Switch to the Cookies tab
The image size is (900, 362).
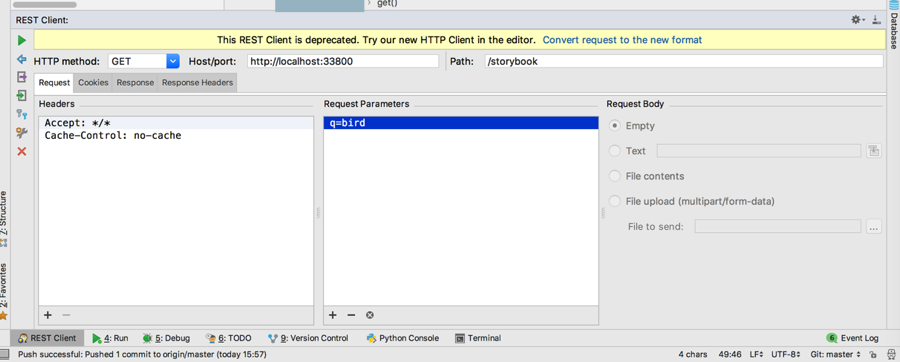pos(93,83)
